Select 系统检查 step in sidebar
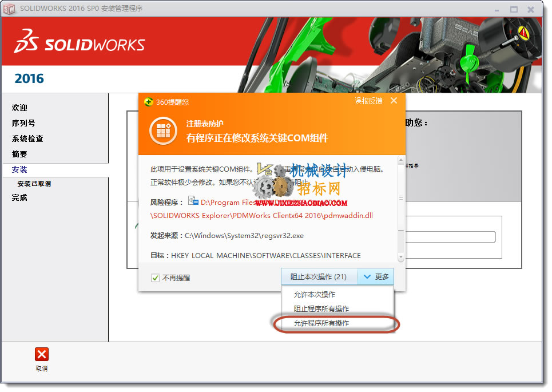The height and width of the screenshot is (392, 552). click(x=27, y=138)
